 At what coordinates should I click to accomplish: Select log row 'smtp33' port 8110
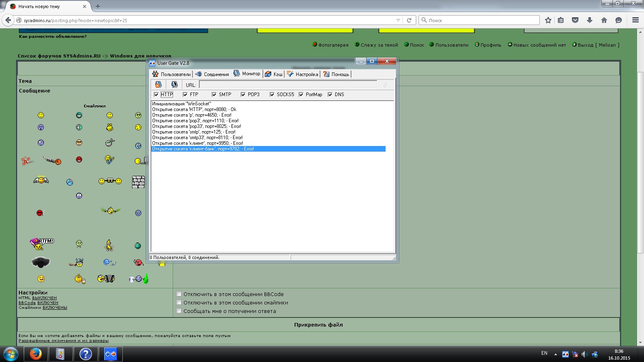197,138
